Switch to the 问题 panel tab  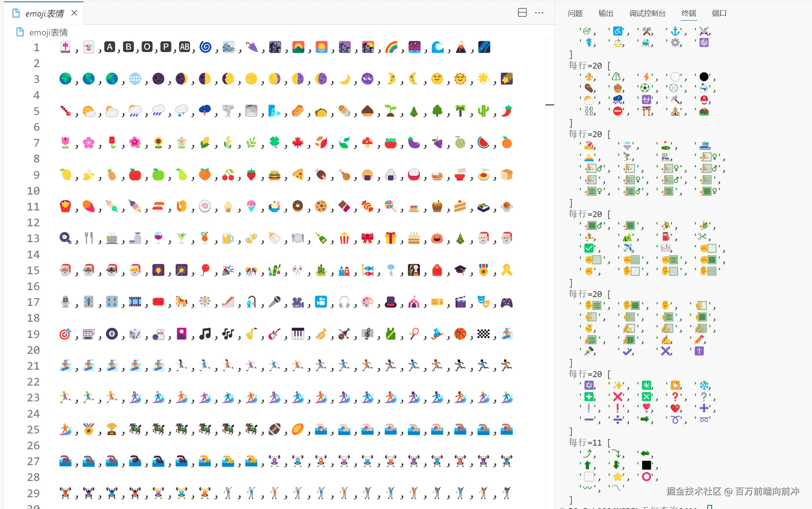pos(575,13)
